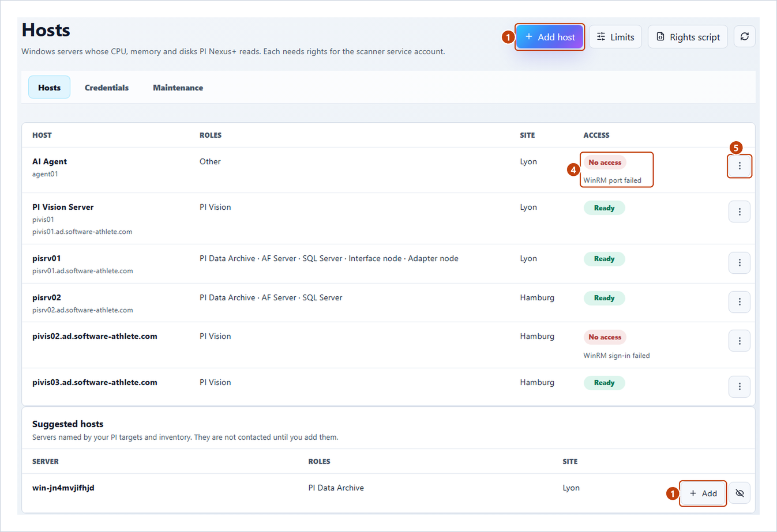Add suggested host win-jn4mvjifhjd

pyautogui.click(x=703, y=493)
